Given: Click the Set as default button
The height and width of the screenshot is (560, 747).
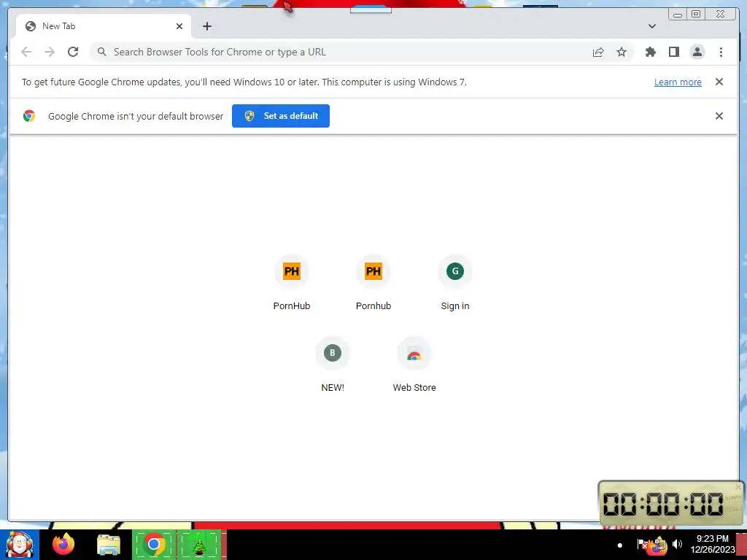Looking at the screenshot, I should click(281, 116).
